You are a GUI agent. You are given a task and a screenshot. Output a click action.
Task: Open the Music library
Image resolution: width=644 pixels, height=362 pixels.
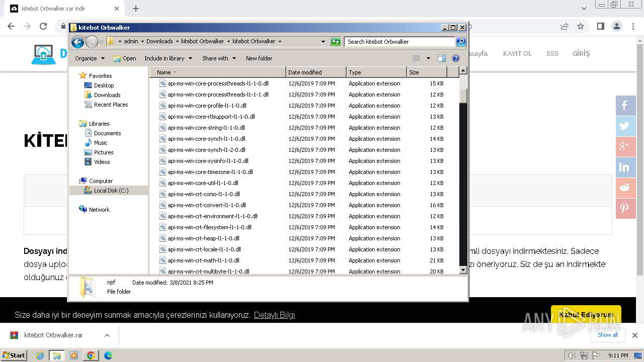click(x=101, y=143)
